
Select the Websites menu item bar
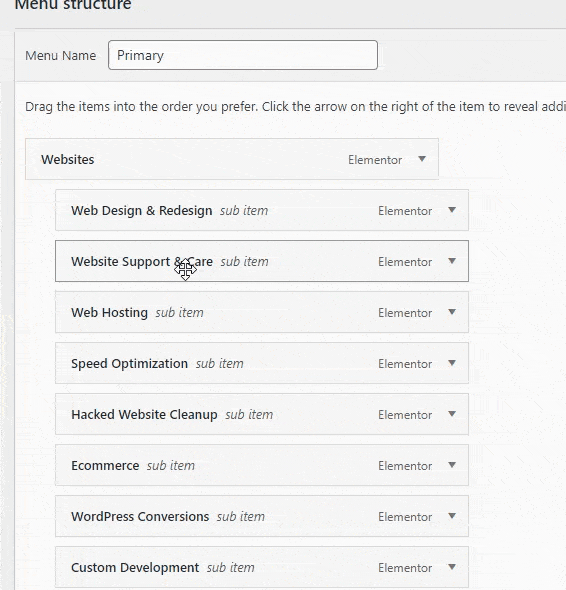click(x=232, y=159)
